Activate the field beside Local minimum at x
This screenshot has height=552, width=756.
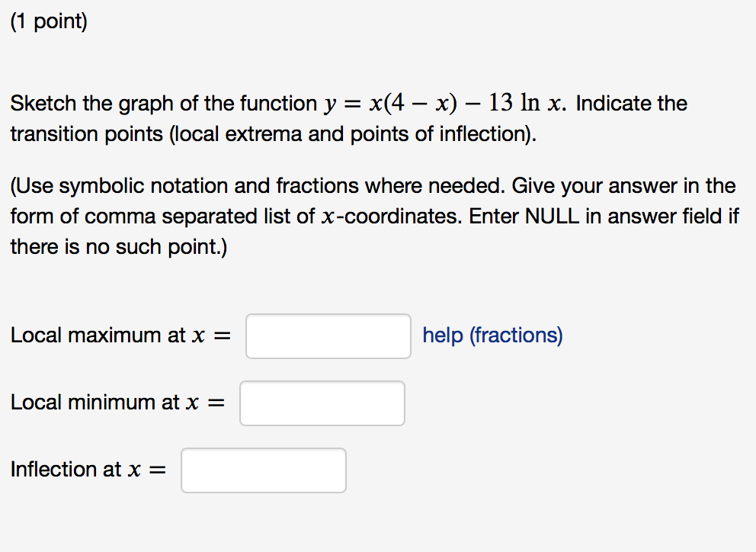322,403
